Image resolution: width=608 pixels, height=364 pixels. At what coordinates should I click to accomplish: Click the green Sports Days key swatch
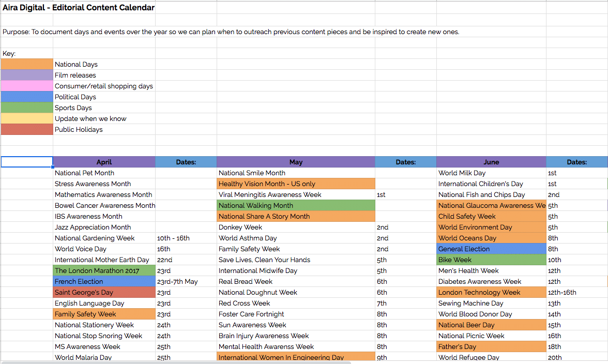click(x=27, y=108)
